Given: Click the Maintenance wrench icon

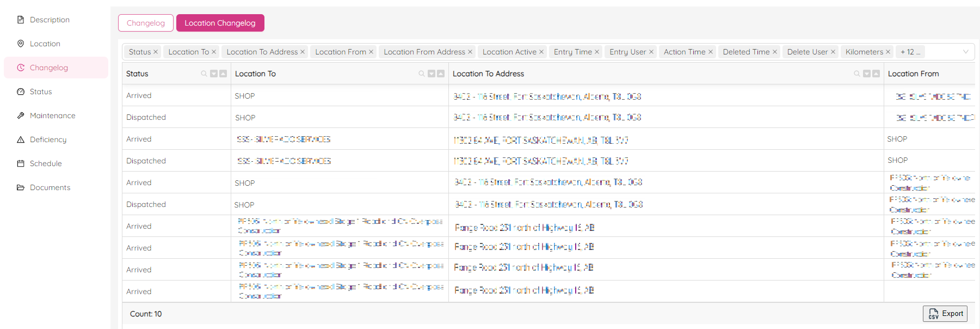Looking at the screenshot, I should tap(21, 115).
